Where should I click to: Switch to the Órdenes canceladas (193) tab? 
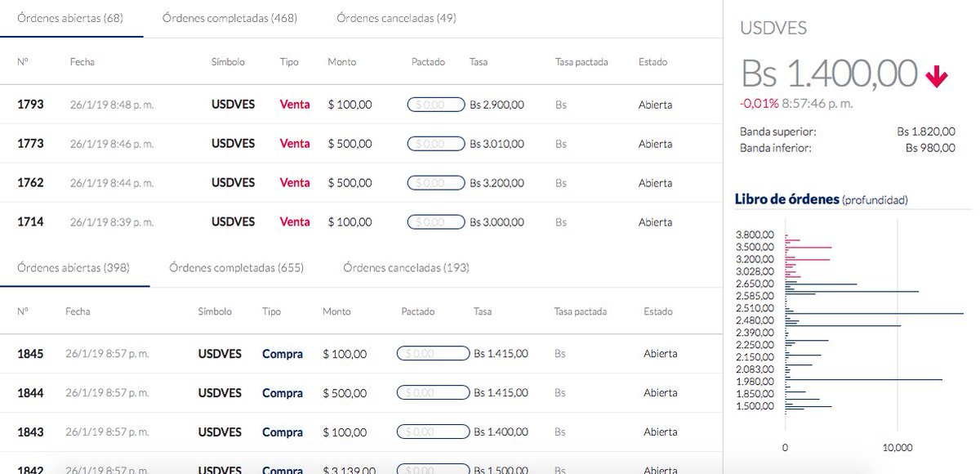click(406, 267)
